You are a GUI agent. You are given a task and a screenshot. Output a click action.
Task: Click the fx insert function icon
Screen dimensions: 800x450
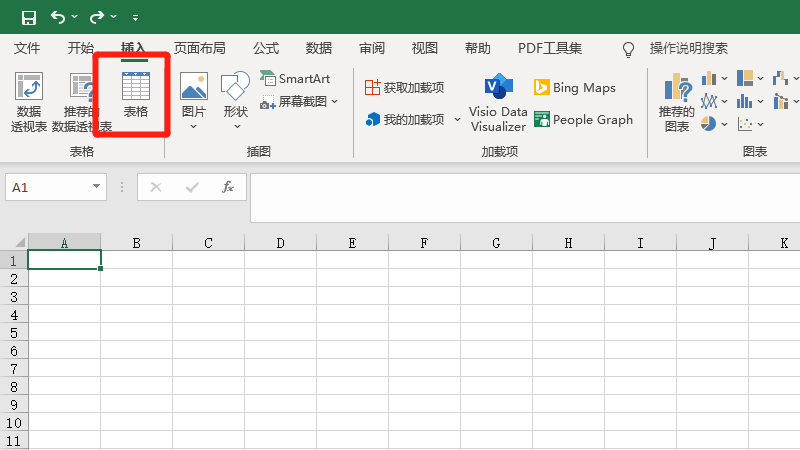pos(228,187)
